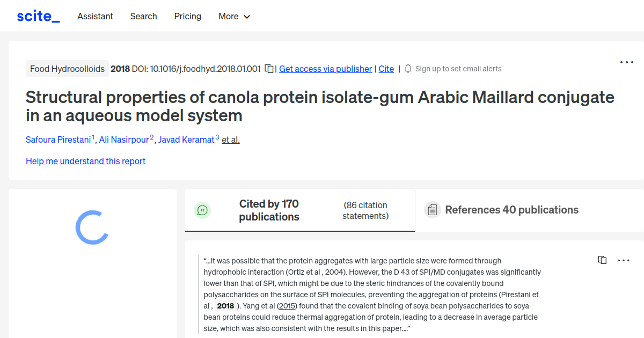
Task: Switch to References 40 publications tab
Action: [511, 210]
